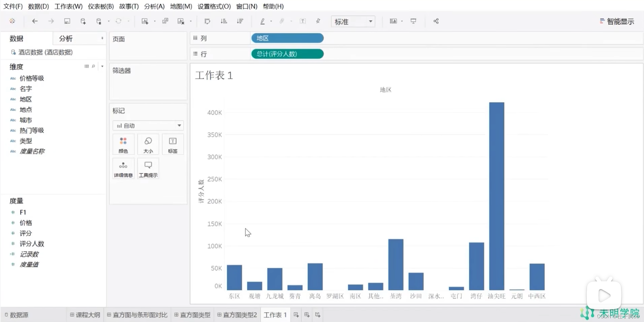Open the 自动 mark type dropdown
The image size is (644, 322).
point(148,126)
